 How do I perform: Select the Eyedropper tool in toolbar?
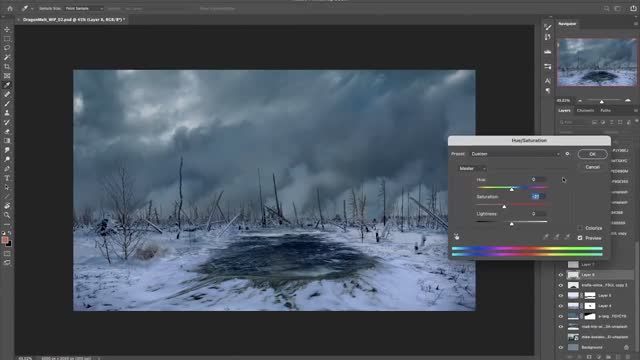tap(7, 85)
